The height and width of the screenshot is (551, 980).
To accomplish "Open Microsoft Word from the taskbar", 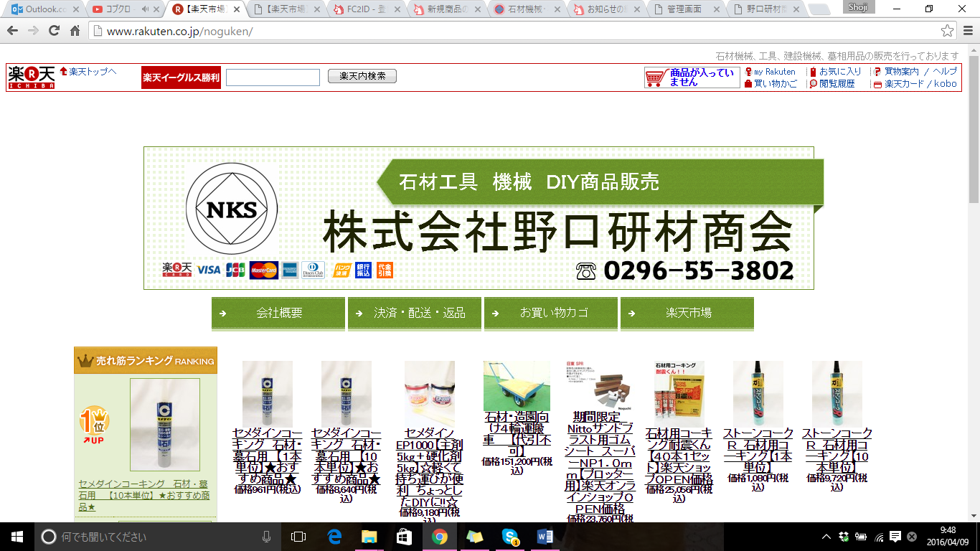I will click(x=545, y=536).
